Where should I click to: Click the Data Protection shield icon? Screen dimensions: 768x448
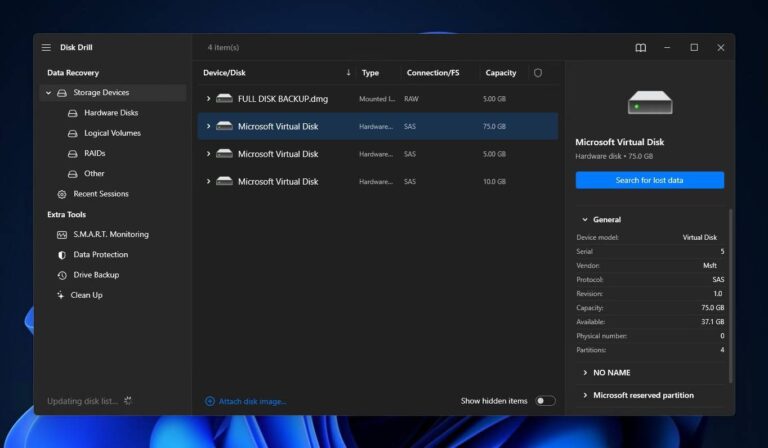tap(62, 255)
